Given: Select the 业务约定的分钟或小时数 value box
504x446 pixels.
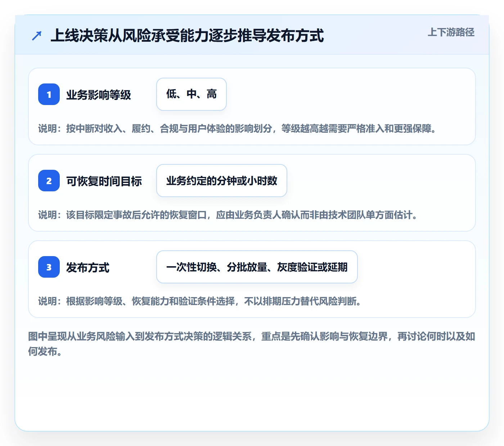Looking at the screenshot, I should (x=222, y=181).
